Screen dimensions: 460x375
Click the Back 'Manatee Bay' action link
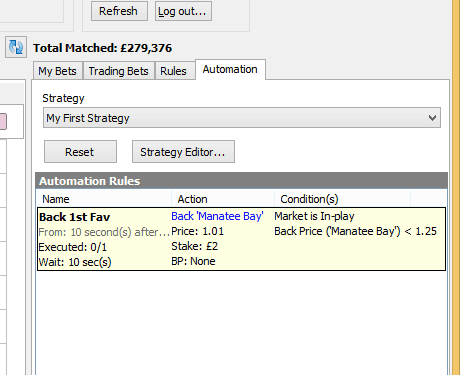pyautogui.click(x=217, y=216)
